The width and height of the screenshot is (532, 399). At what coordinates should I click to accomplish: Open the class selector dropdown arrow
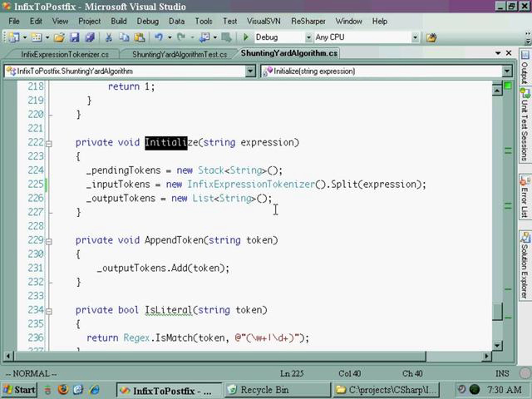click(250, 71)
